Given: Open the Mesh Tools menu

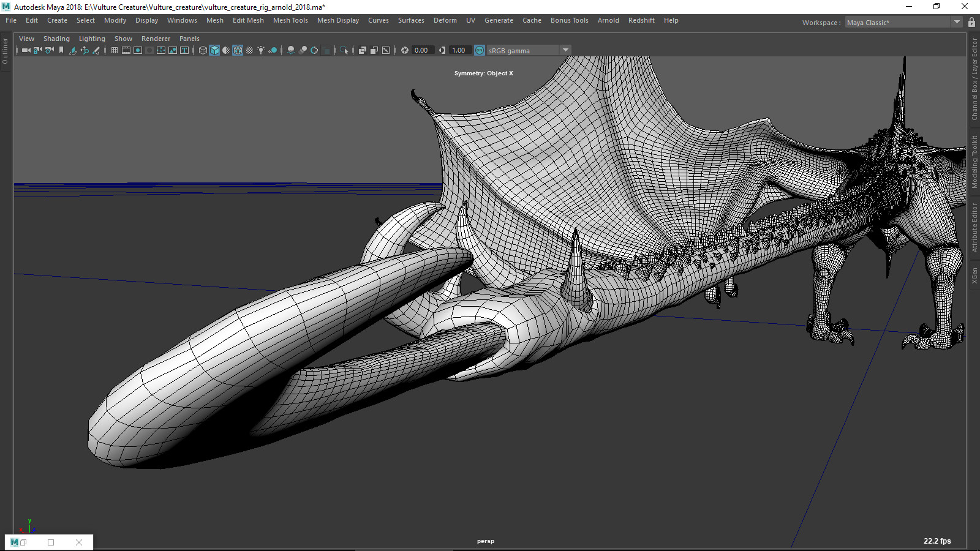Looking at the screenshot, I should [290, 20].
